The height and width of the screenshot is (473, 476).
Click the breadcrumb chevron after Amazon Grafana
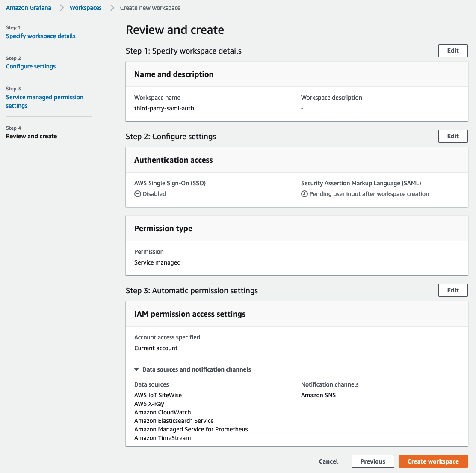tap(62, 8)
